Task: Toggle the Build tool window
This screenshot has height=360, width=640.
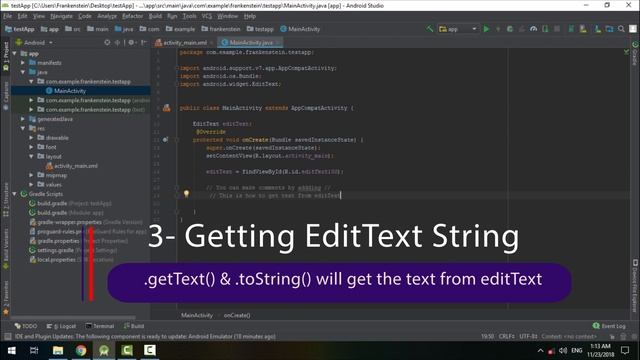Action: point(134,326)
